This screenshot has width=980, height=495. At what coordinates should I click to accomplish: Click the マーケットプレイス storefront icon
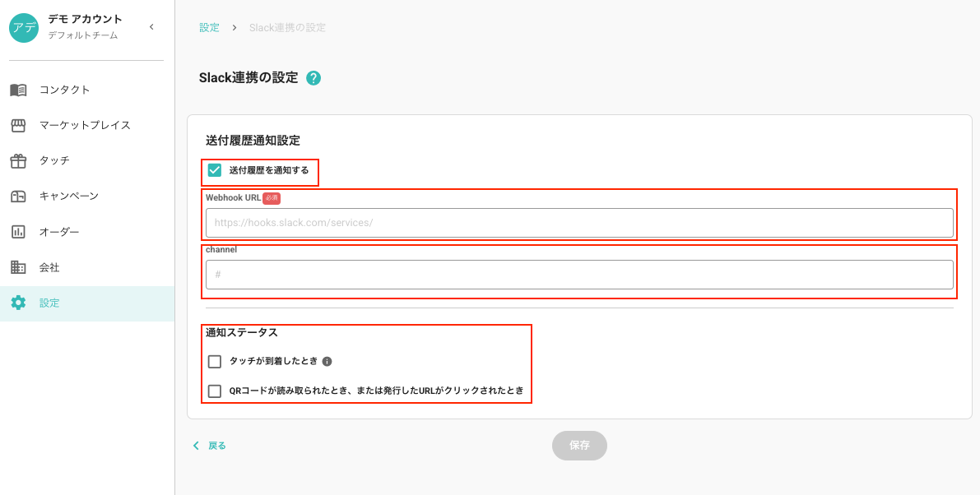18,126
